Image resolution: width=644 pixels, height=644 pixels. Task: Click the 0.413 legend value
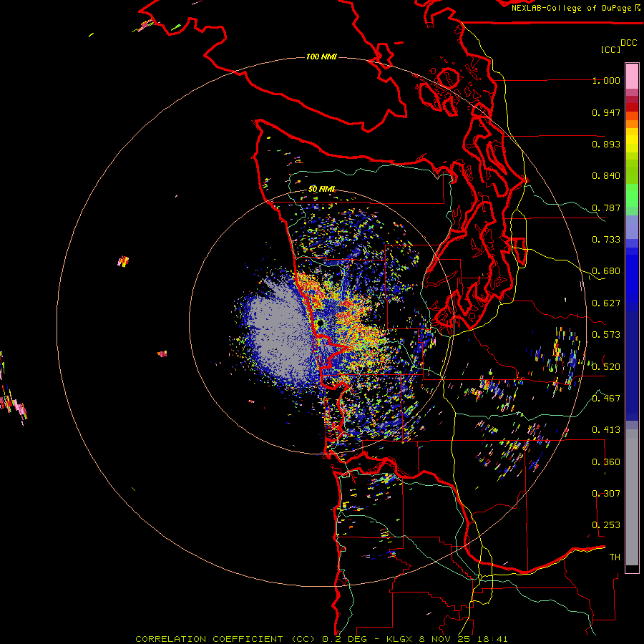[606, 430]
